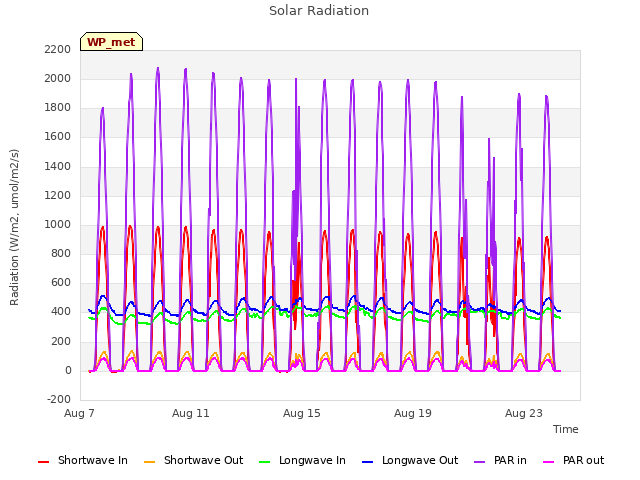Click the Aug 7 x-axis label

pos(79,413)
